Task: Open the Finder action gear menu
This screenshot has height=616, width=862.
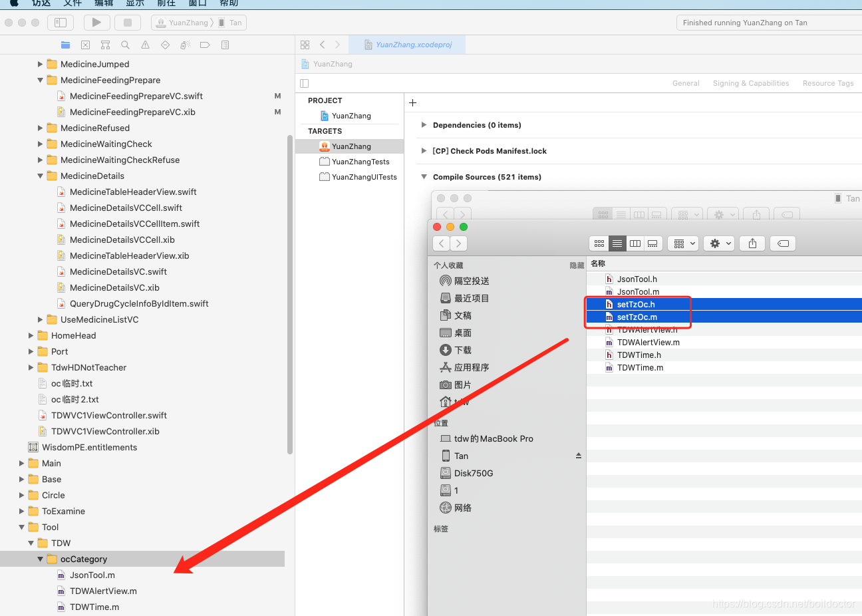Action: (720, 243)
